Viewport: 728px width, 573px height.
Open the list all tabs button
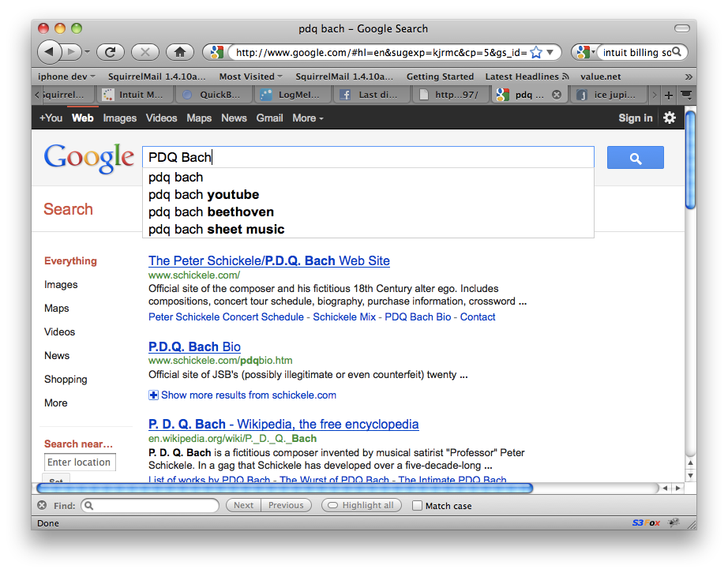tap(685, 95)
